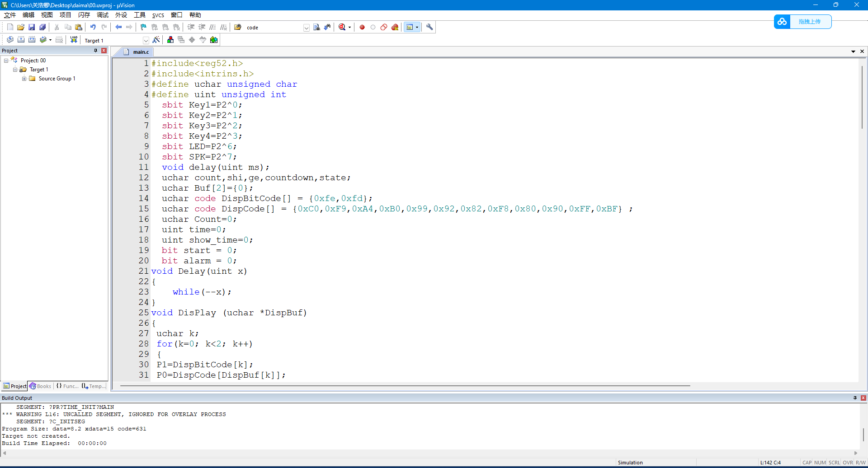Click the 帮助 menu

coord(195,15)
